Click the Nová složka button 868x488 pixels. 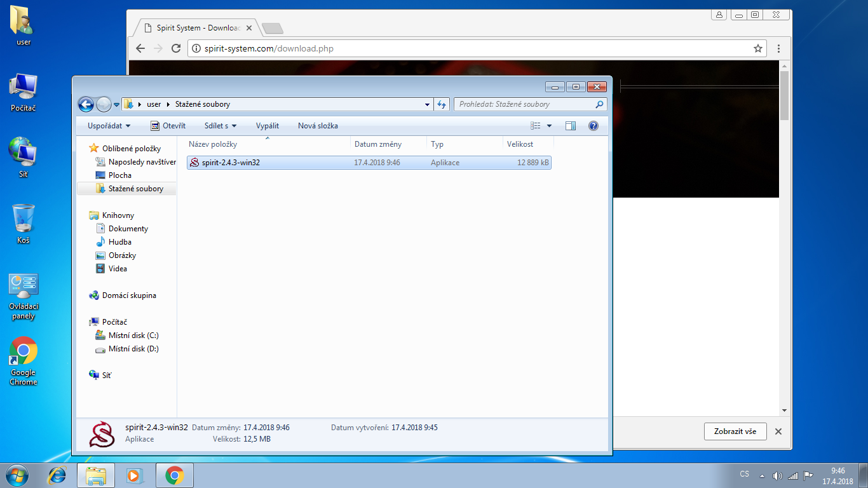point(318,126)
